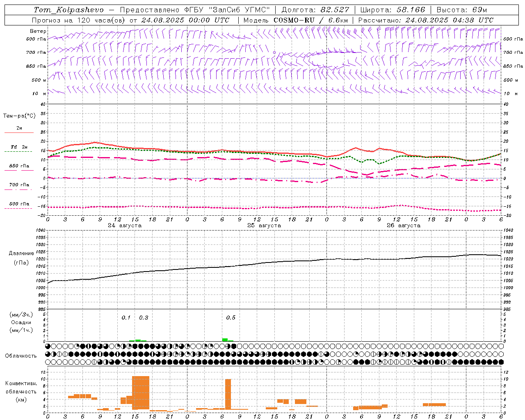The height and width of the screenshot is (420, 525).
Task: Select the 10 м wind level label on left axis
Action: click(39, 94)
